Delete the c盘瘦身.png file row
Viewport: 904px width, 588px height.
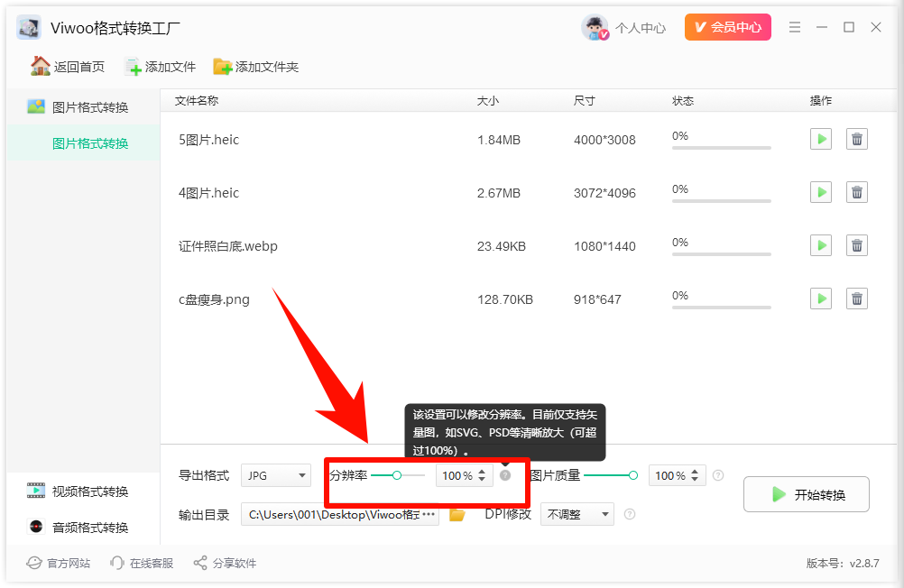(x=857, y=299)
